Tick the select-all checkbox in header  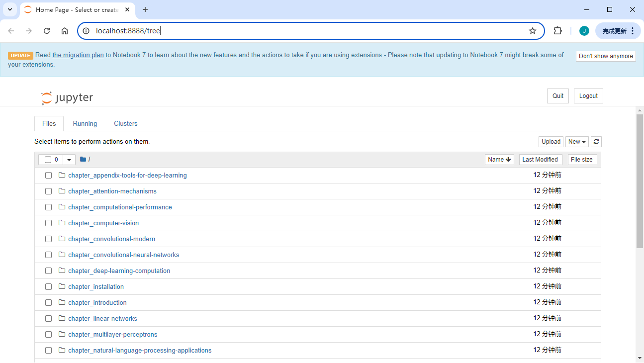tap(48, 160)
